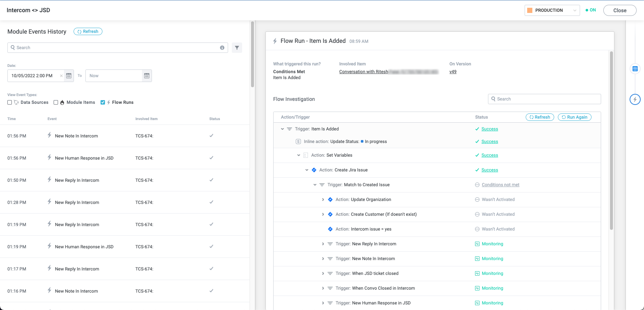Click the lightning bolt icon in right sidebar
644x310 pixels.
click(635, 99)
